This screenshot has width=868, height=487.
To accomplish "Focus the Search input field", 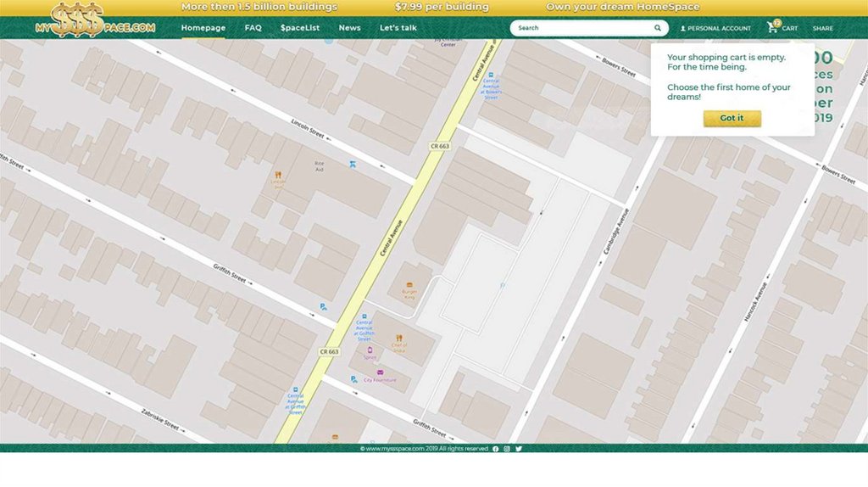I will coord(581,28).
